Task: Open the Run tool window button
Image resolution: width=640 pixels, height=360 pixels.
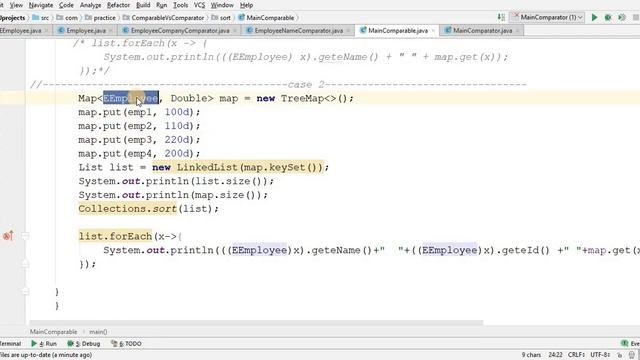Action: click(x=44, y=344)
